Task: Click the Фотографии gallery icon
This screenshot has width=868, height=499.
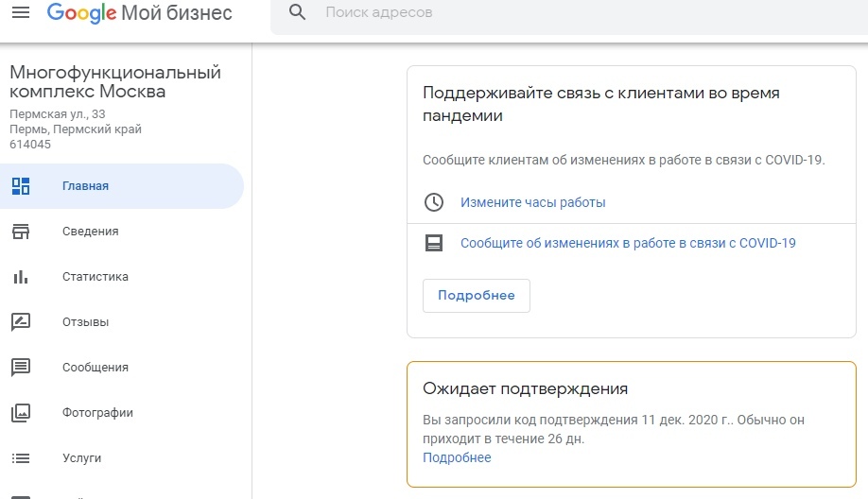Action: click(x=21, y=413)
